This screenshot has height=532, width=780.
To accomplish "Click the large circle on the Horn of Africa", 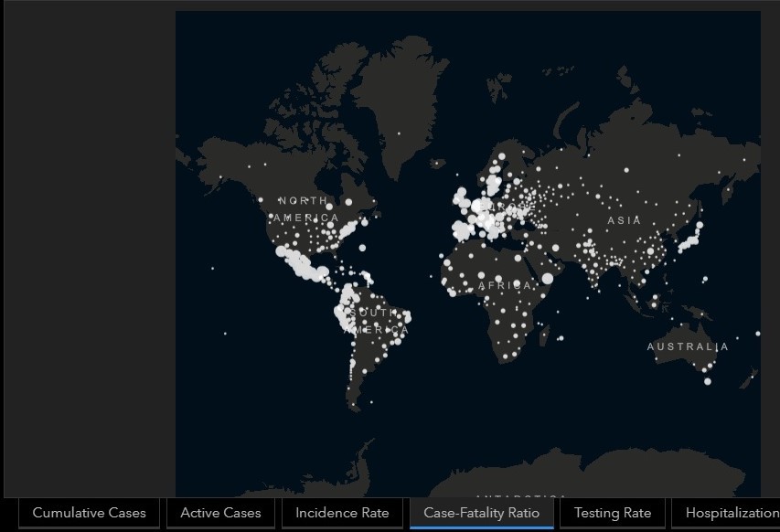I will point(547,279).
